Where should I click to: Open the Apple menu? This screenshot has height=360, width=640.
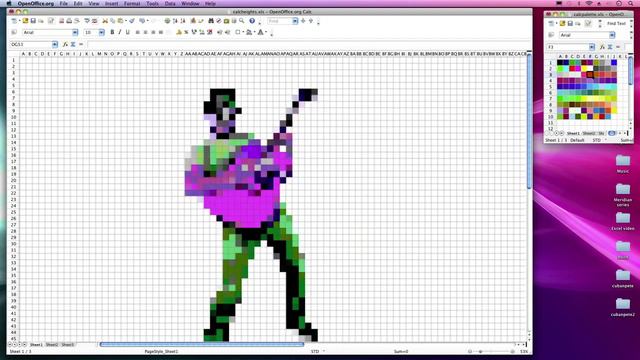(x=9, y=3)
